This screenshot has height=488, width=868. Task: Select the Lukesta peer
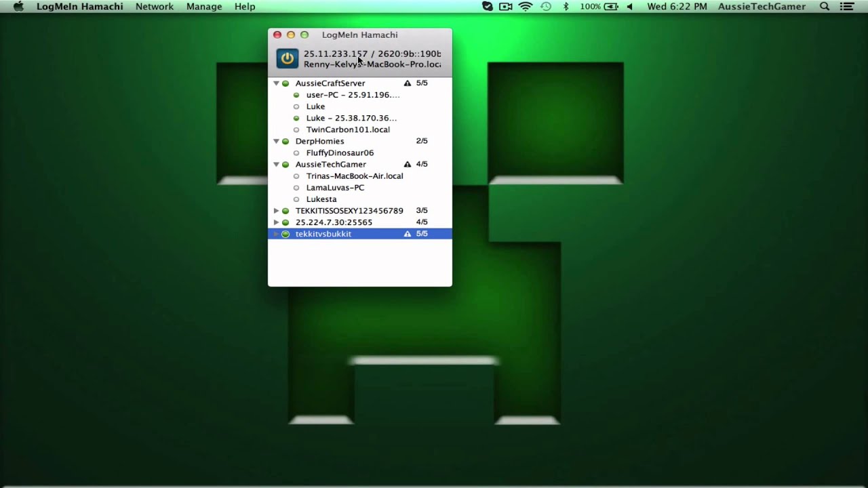(321, 199)
